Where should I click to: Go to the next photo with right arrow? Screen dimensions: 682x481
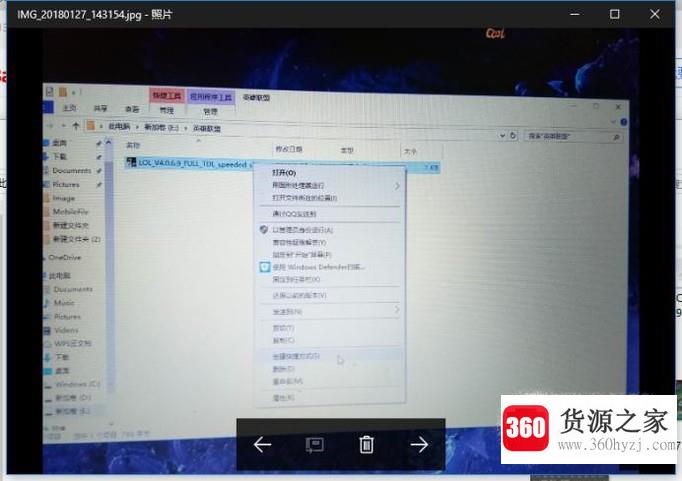(419, 444)
